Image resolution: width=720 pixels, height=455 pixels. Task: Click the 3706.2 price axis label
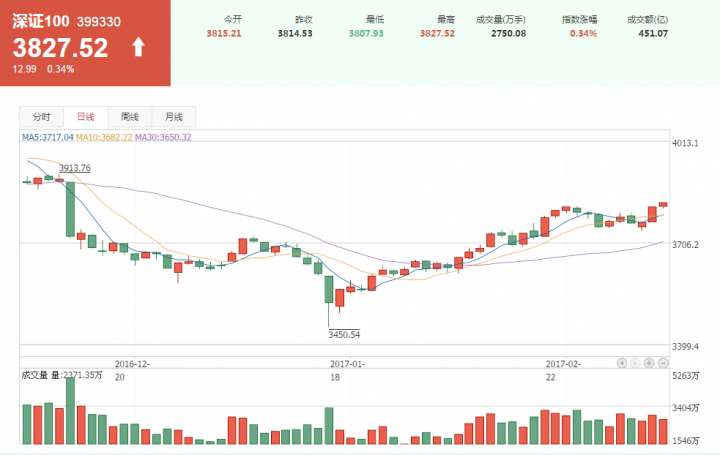click(x=685, y=245)
